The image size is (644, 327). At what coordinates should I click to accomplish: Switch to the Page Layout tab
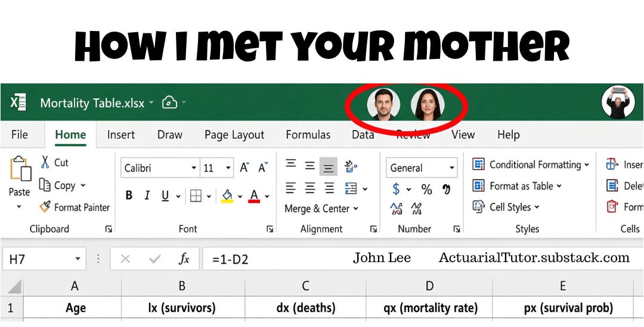[x=234, y=135]
